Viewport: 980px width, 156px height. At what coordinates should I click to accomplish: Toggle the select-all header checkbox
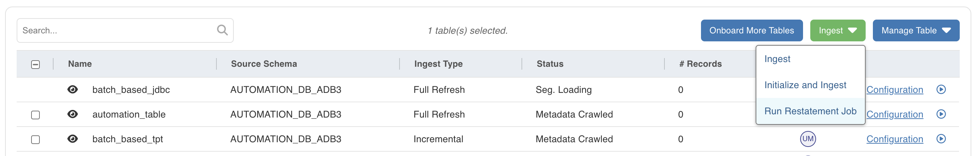35,65
